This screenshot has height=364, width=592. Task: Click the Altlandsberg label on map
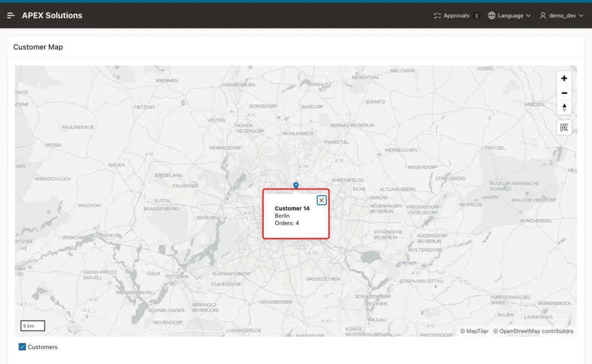click(397, 190)
